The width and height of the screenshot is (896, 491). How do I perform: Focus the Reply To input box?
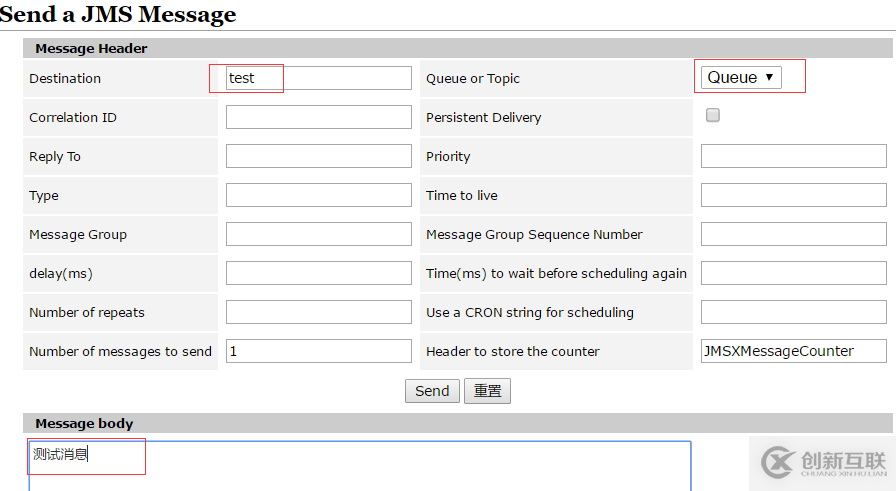(318, 156)
